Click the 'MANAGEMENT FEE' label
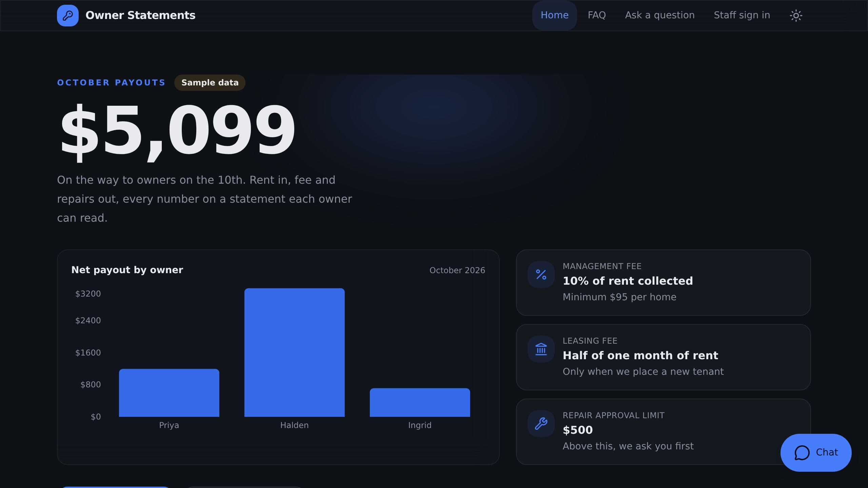Screen dimensions: 868x488 click(x=602, y=266)
